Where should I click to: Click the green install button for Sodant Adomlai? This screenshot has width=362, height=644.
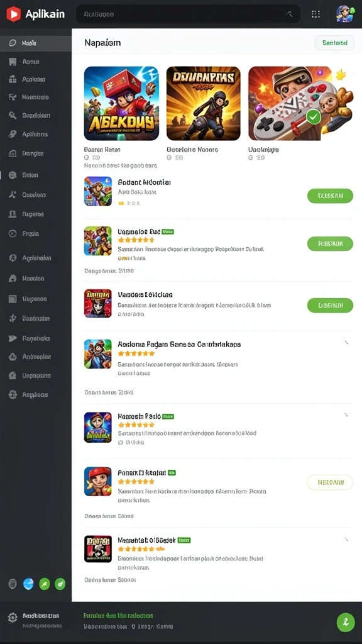(330, 196)
